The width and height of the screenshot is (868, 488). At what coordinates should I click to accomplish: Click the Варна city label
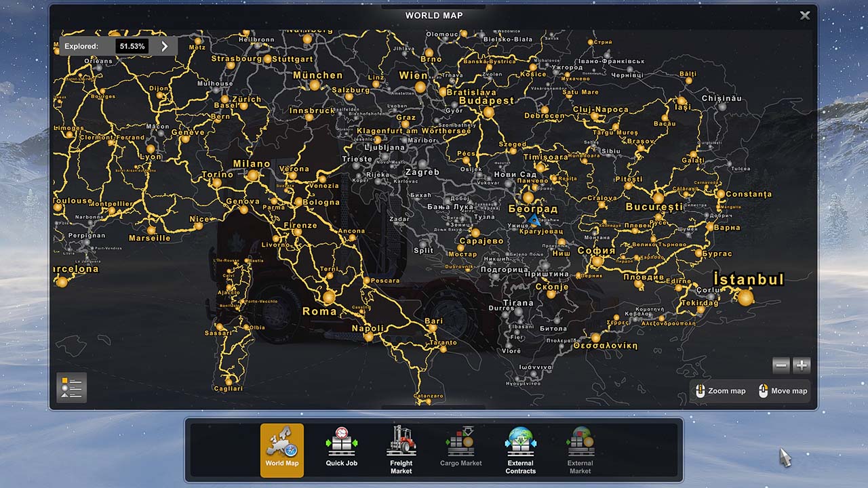727,228
